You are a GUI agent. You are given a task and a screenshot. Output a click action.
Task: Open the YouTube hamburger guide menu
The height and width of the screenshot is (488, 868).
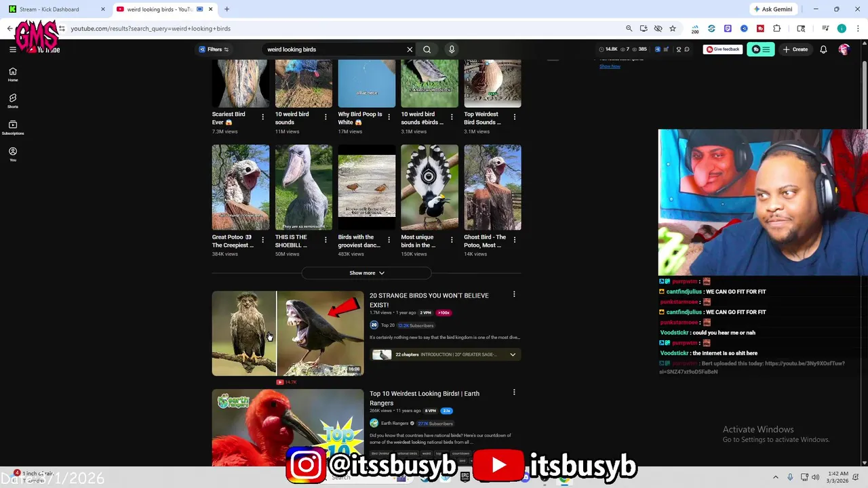(12, 49)
